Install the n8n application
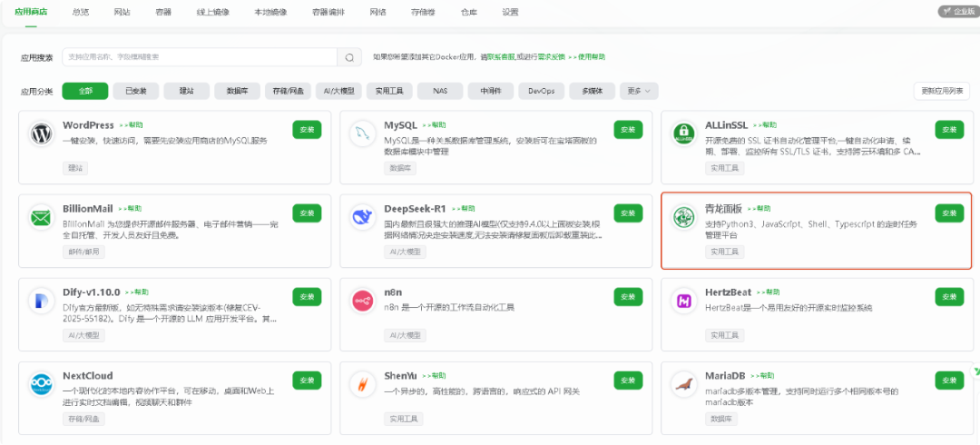 (628, 296)
